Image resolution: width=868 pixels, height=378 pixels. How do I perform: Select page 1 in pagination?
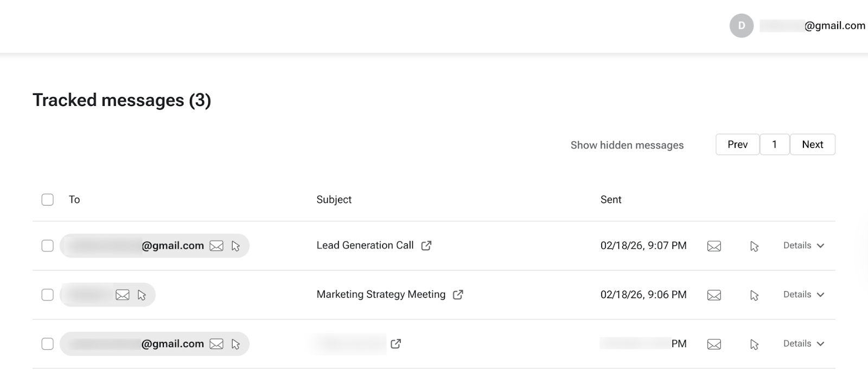tap(775, 144)
